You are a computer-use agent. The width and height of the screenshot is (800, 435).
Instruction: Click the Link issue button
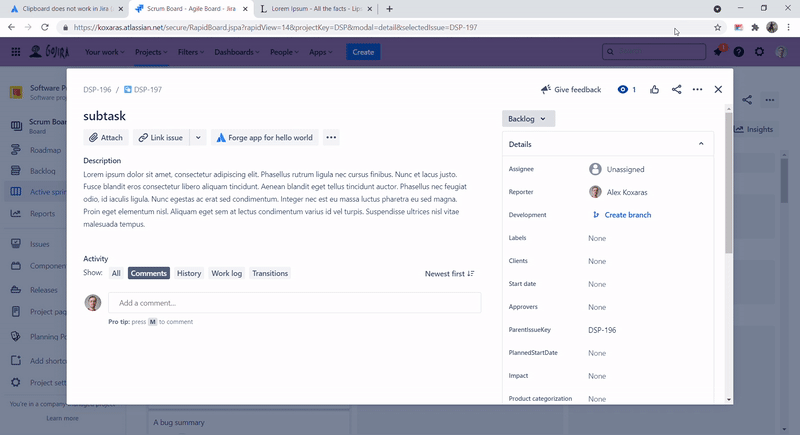(161, 138)
